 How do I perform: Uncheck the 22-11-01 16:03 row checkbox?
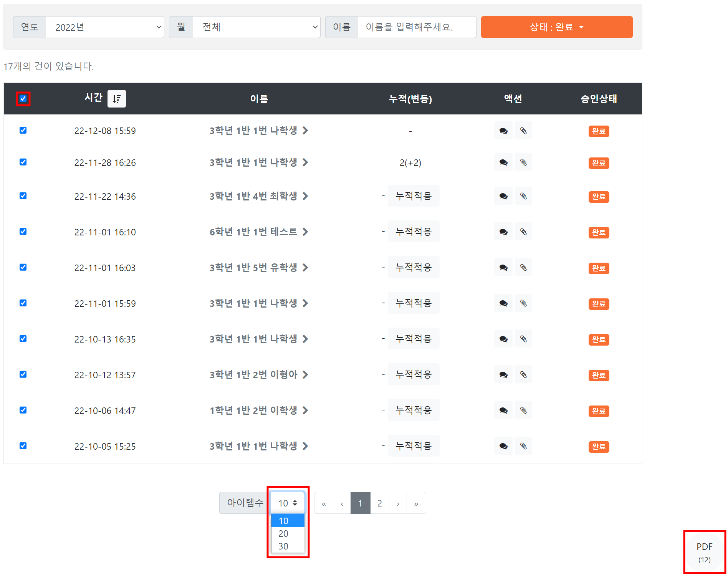click(23, 267)
